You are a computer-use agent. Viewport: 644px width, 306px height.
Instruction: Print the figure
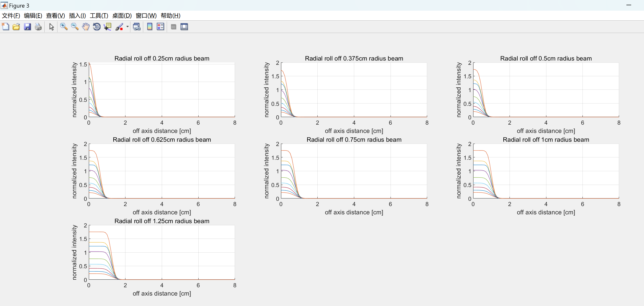coord(38,27)
